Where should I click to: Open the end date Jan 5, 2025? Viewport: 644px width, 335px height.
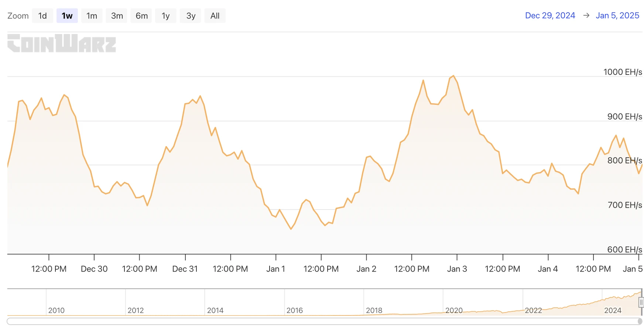pos(617,15)
